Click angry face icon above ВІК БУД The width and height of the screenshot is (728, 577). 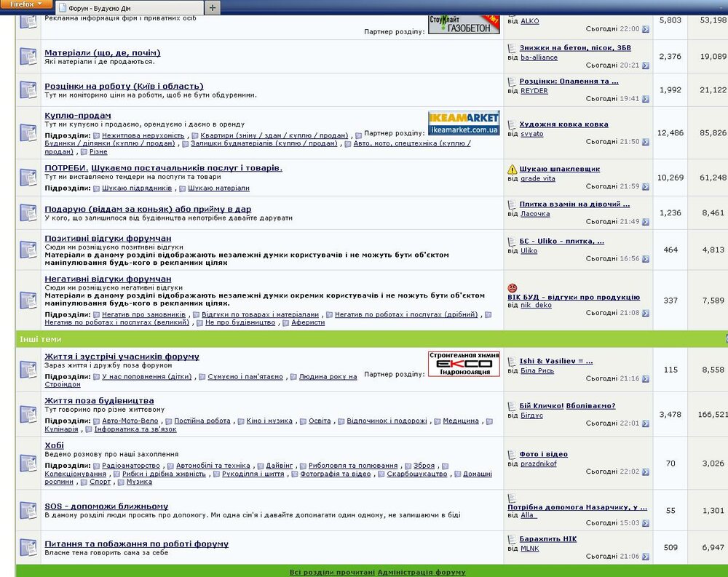[x=512, y=288]
